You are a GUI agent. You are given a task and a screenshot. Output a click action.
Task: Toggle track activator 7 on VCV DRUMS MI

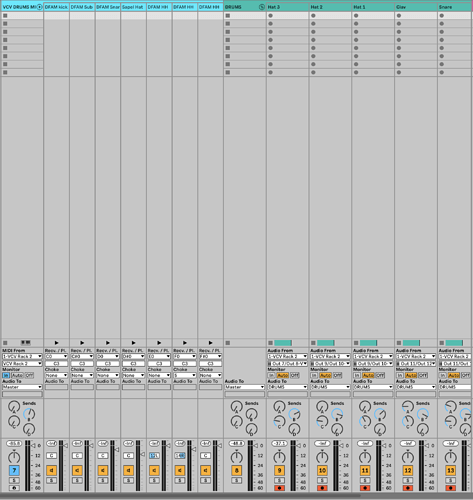14,471
